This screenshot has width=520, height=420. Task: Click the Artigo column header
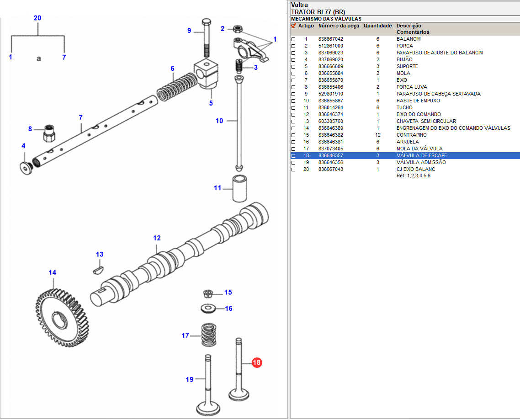[x=306, y=26]
